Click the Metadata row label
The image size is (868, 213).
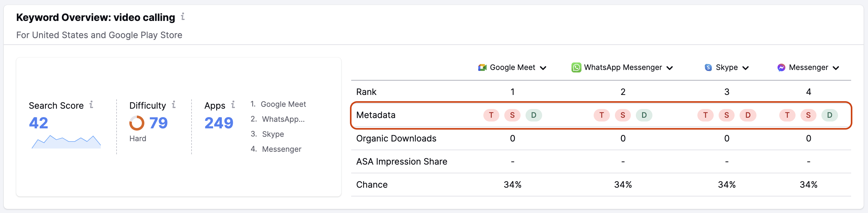coord(376,115)
